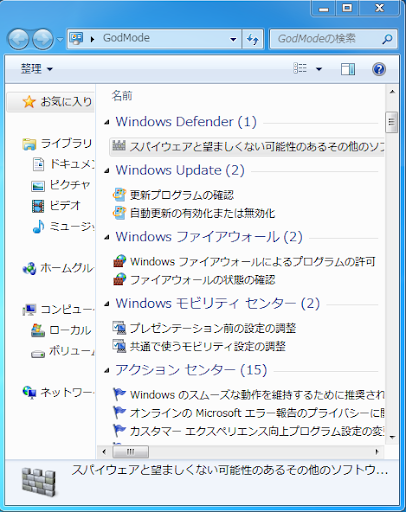
Task: Click the control panel icon in address bar
Action: pyautogui.click(x=76, y=39)
